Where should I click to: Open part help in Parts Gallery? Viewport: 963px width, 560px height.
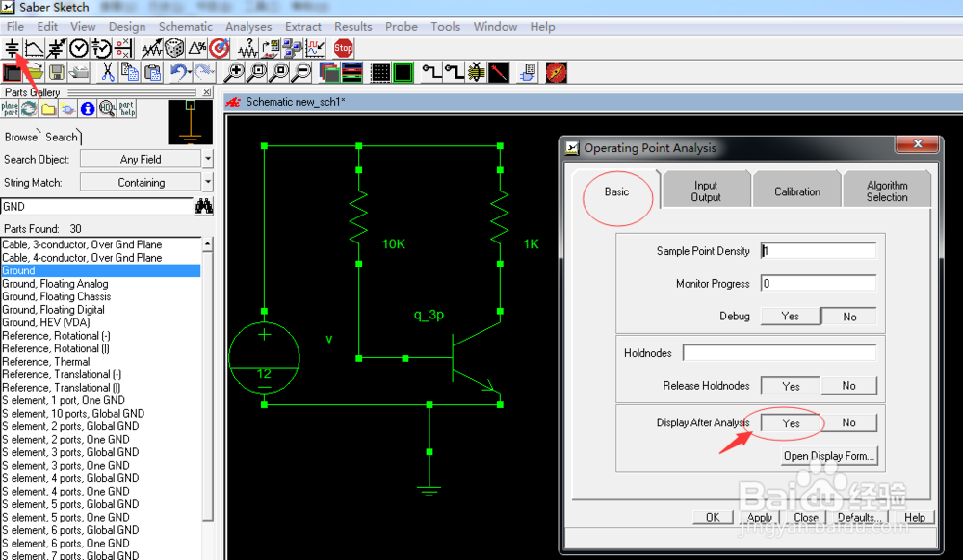[127, 109]
